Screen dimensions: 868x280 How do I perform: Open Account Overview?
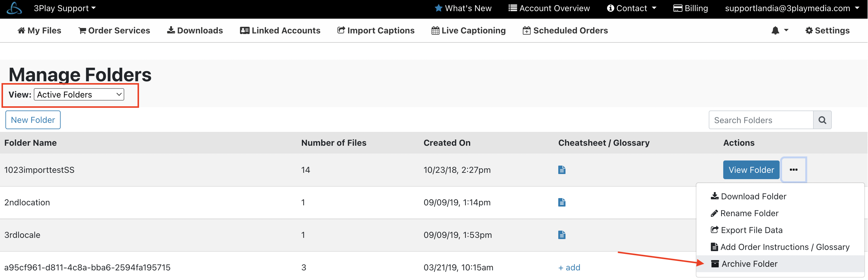pos(549,8)
